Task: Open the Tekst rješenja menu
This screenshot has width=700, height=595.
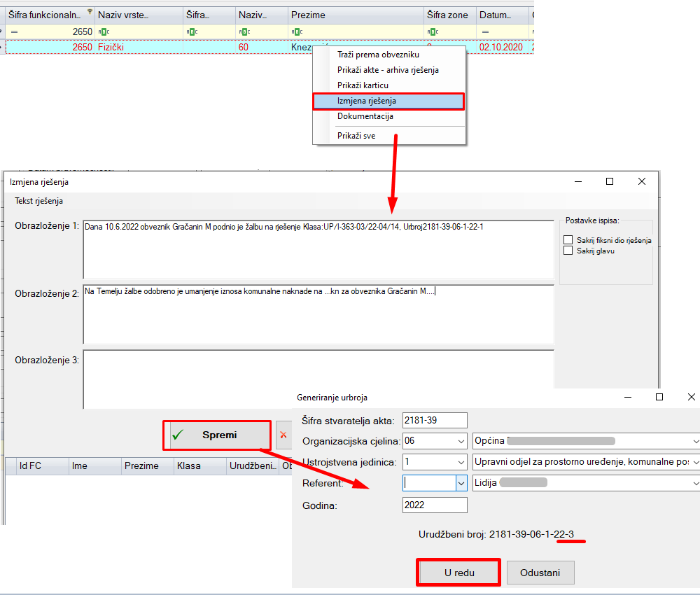Action: 38,201
